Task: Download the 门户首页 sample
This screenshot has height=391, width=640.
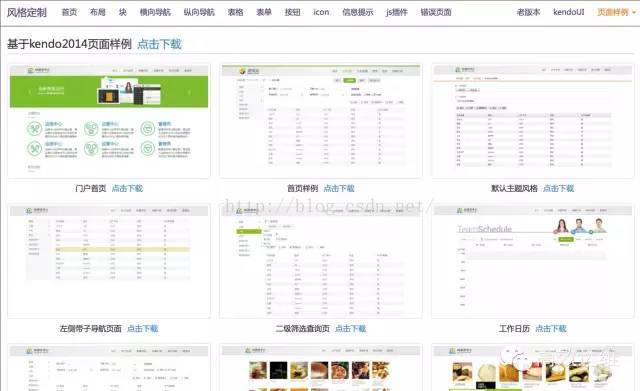Action: (x=127, y=188)
